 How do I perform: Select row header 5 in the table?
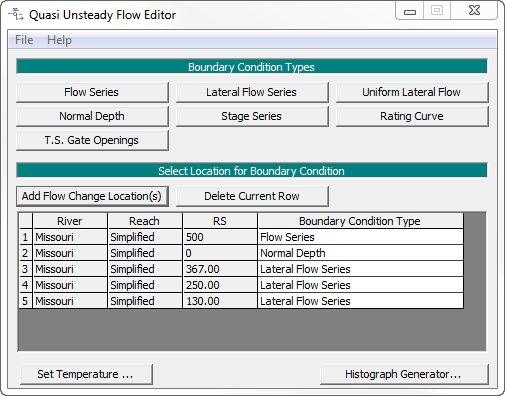(x=25, y=301)
